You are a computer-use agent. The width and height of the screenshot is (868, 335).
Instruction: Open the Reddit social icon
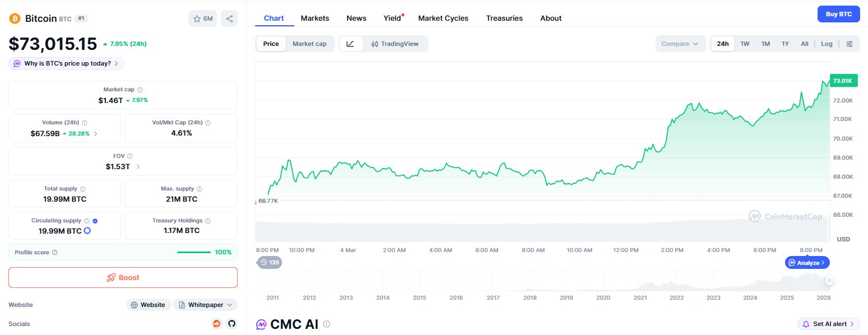pos(217,323)
